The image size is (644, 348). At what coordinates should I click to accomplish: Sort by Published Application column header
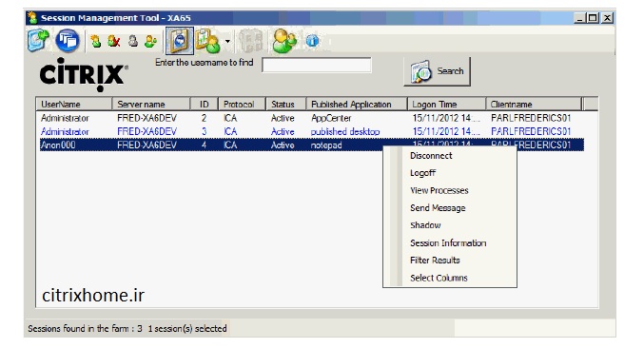pyautogui.click(x=357, y=105)
